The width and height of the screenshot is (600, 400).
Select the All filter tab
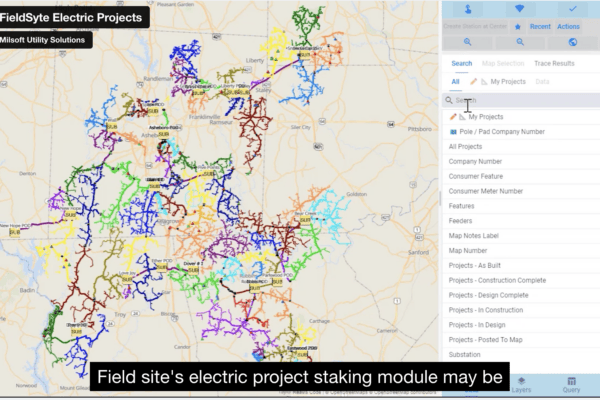tap(455, 81)
